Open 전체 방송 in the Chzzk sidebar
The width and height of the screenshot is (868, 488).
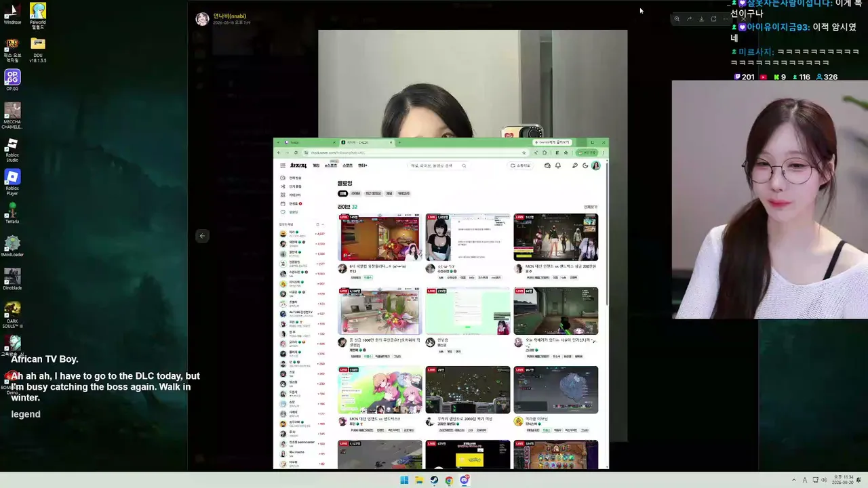tap(292, 178)
